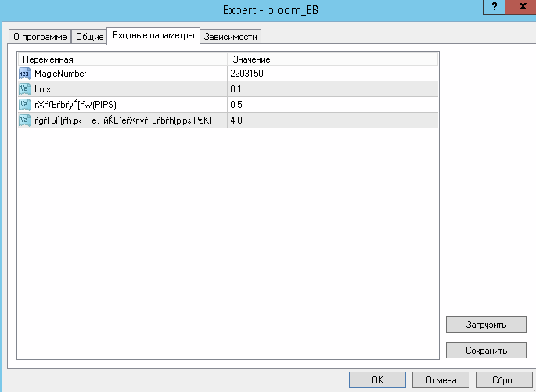
Task: Click the Значение column header
Action: pyautogui.click(x=333, y=59)
